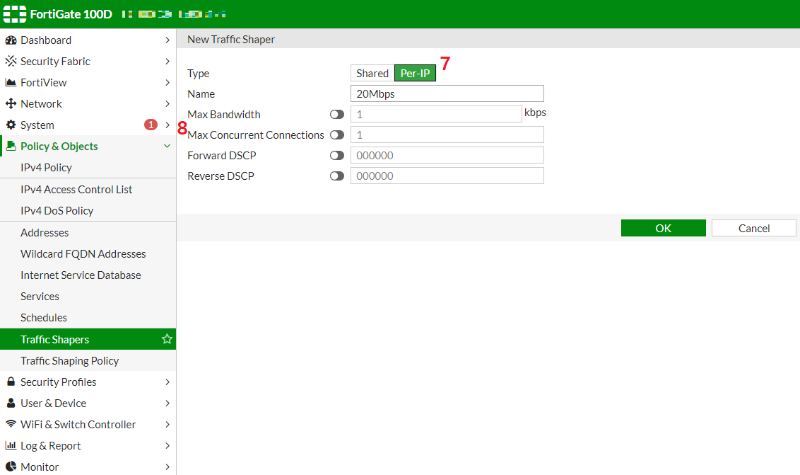Enable the Max Concurrent Connections toggle
The image size is (800, 475).
click(337, 135)
